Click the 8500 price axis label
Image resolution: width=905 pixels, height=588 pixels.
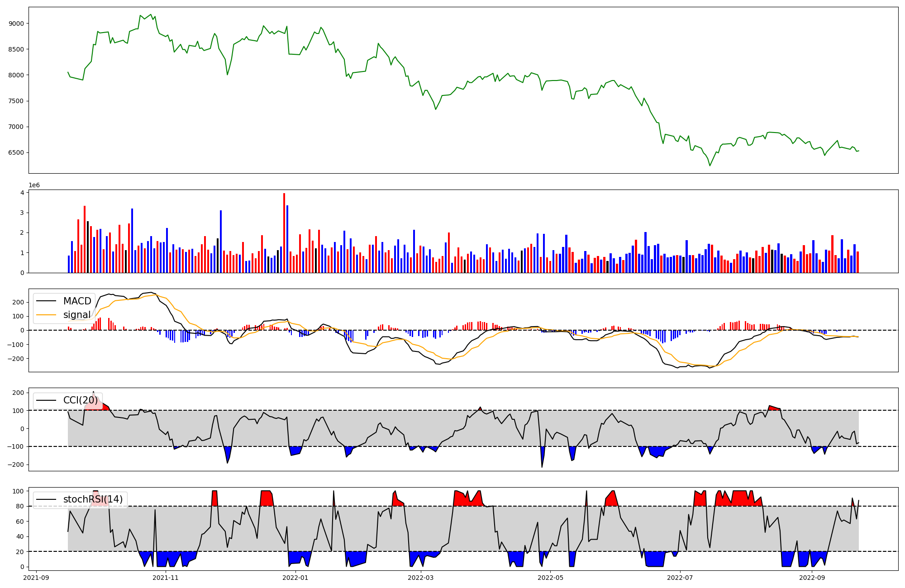tap(16, 49)
